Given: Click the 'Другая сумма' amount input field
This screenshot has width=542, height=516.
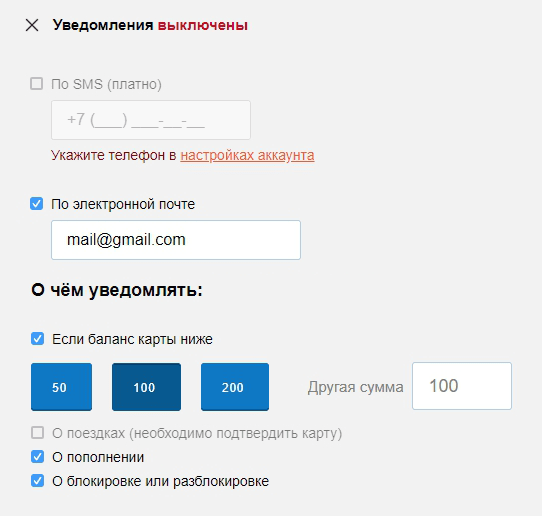Looking at the screenshot, I should click(462, 386).
